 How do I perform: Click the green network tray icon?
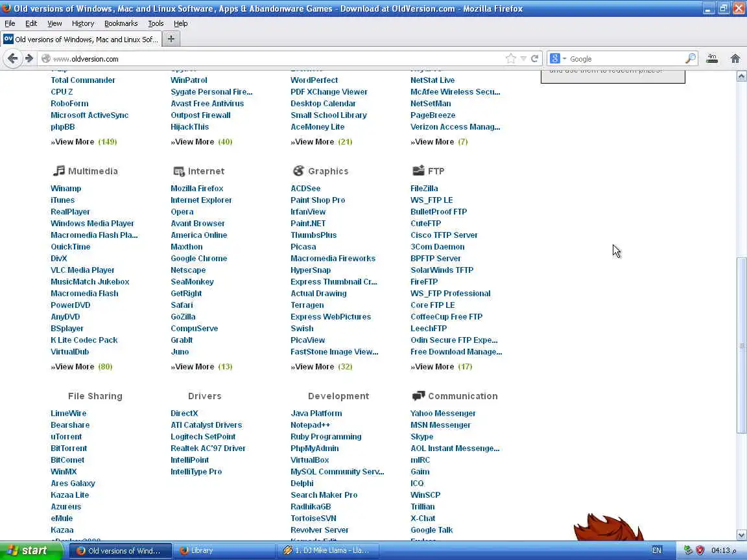click(687, 550)
